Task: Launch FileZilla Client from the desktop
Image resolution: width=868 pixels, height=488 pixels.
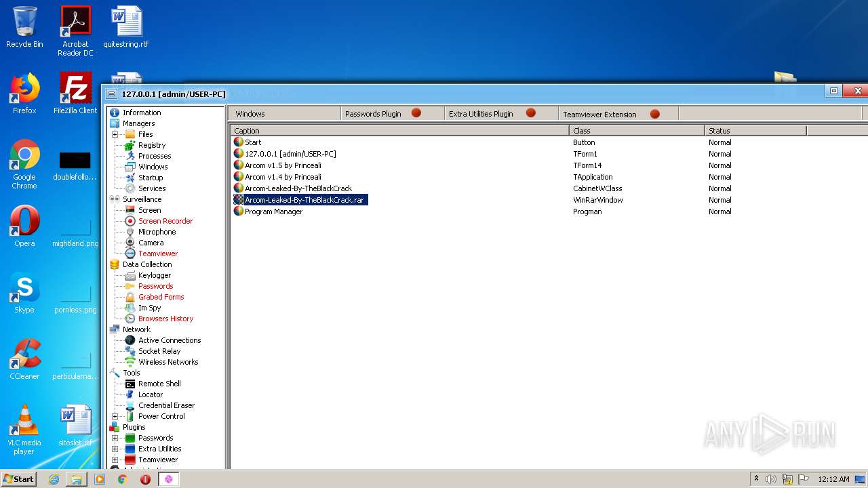Action: coord(75,93)
